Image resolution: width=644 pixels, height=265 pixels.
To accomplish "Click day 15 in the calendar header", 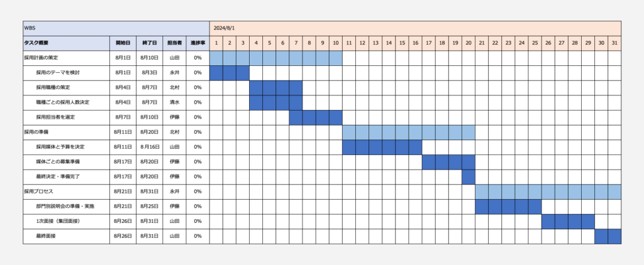I will point(402,43).
